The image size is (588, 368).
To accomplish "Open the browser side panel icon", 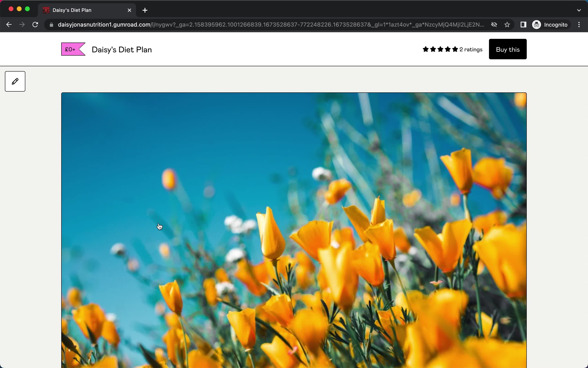I will pos(523,25).
